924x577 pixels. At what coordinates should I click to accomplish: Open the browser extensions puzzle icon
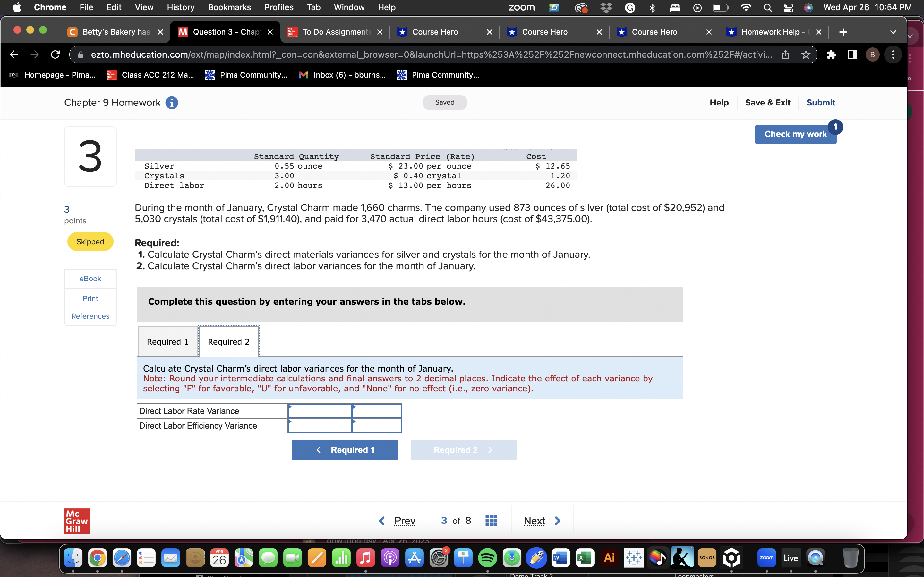tap(832, 54)
